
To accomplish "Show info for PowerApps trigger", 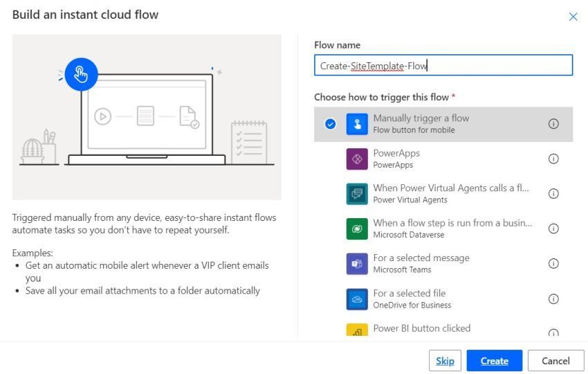I will click(553, 159).
